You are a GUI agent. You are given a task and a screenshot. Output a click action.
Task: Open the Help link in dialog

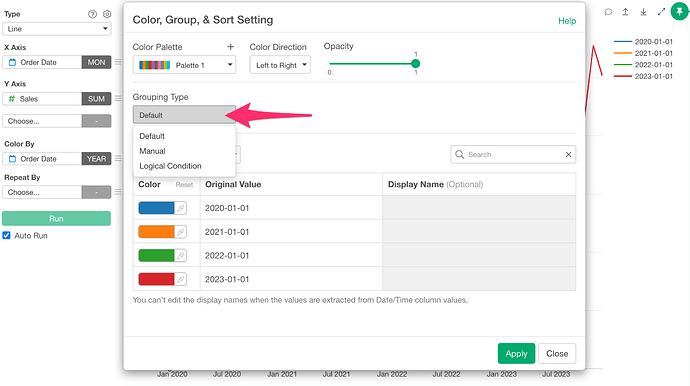pyautogui.click(x=567, y=21)
